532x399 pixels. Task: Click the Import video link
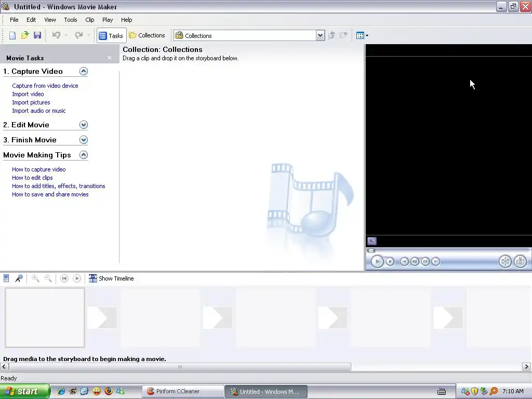28,94
